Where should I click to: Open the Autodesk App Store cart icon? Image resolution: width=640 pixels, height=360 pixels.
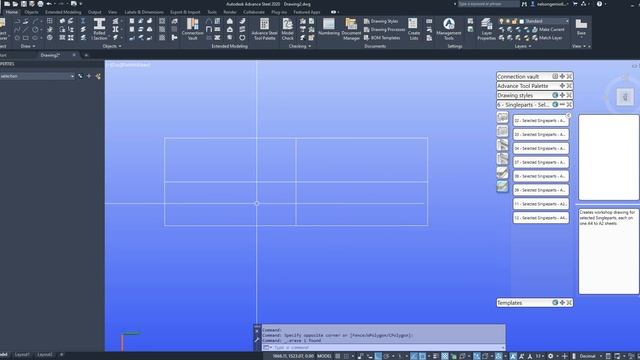click(576, 4)
